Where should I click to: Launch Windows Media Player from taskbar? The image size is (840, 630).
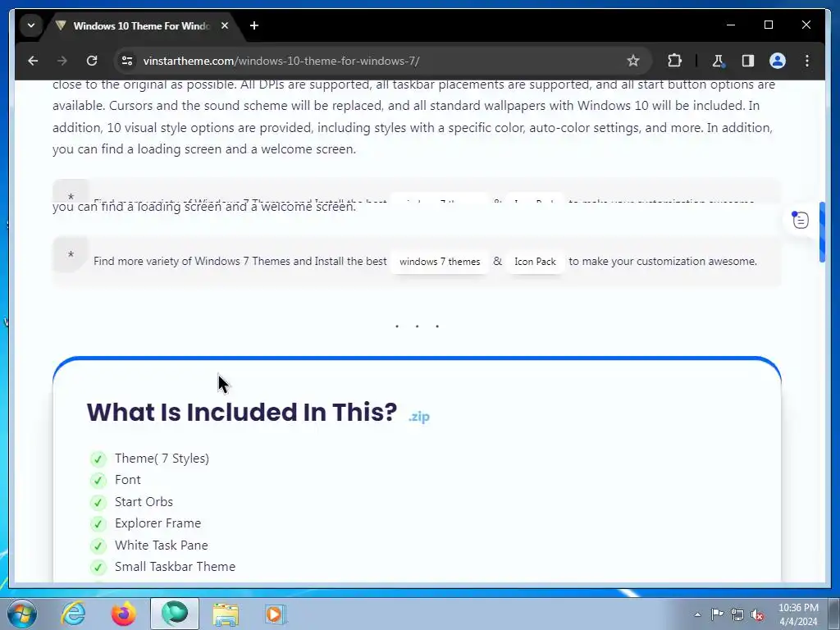(x=276, y=614)
